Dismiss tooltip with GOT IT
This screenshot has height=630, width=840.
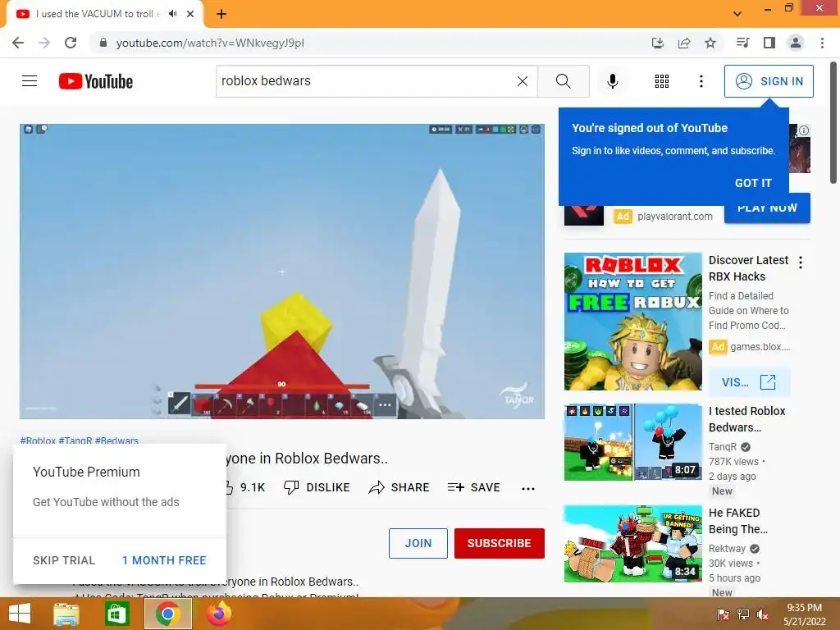pyautogui.click(x=753, y=183)
